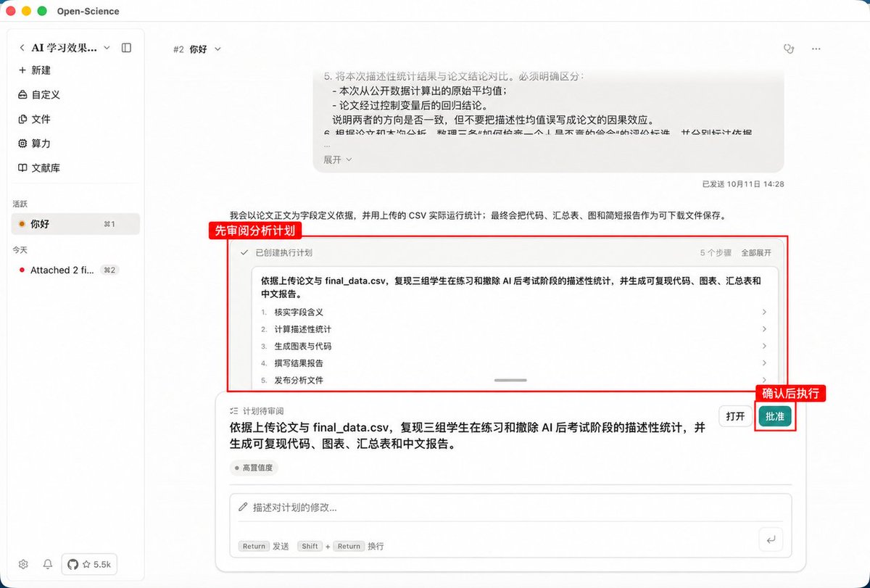
Task: Click the 自定义 robot icon
Action: 22,95
